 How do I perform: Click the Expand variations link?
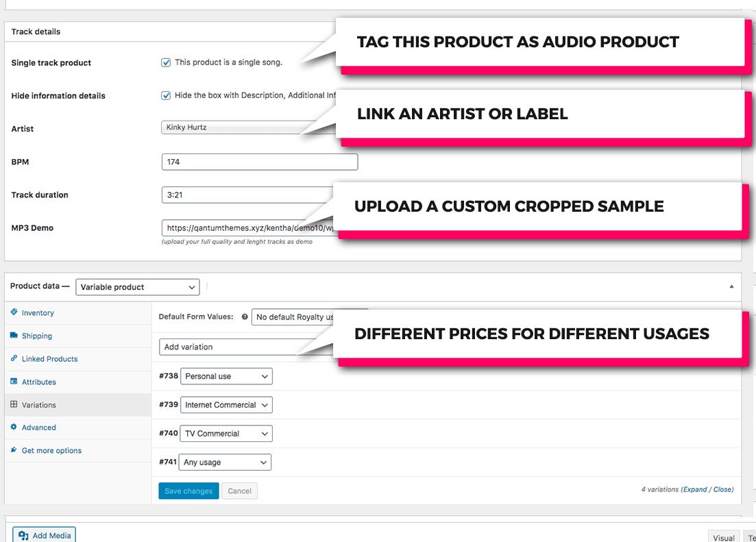(694, 489)
